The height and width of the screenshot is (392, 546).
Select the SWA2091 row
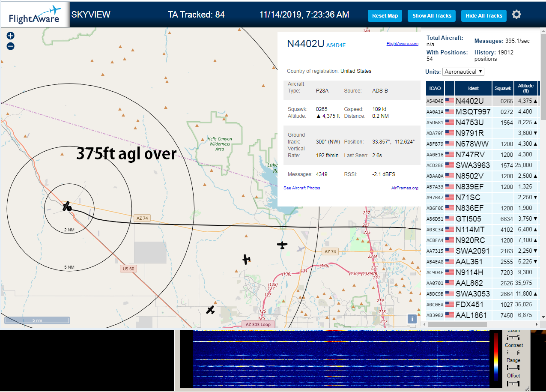[x=482, y=251]
